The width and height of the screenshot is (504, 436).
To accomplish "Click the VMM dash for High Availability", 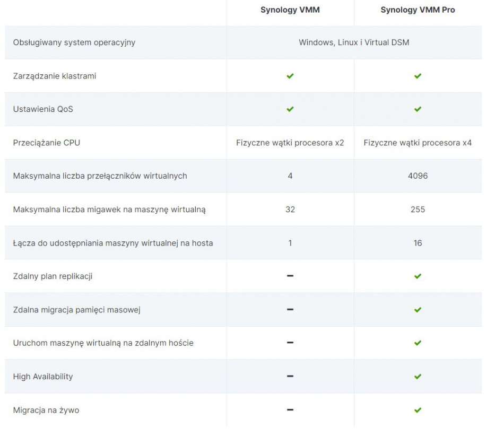I will click(x=290, y=376).
